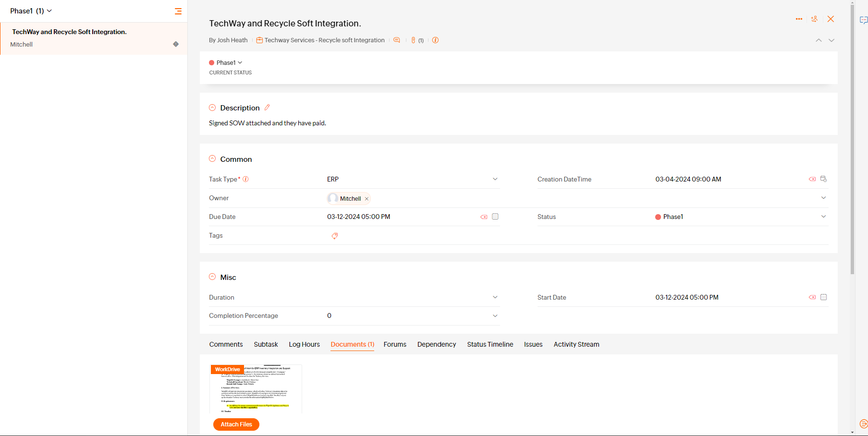This screenshot has height=436, width=868.
Task: Open the Creation DateTime calendar picker
Action: coord(823,179)
